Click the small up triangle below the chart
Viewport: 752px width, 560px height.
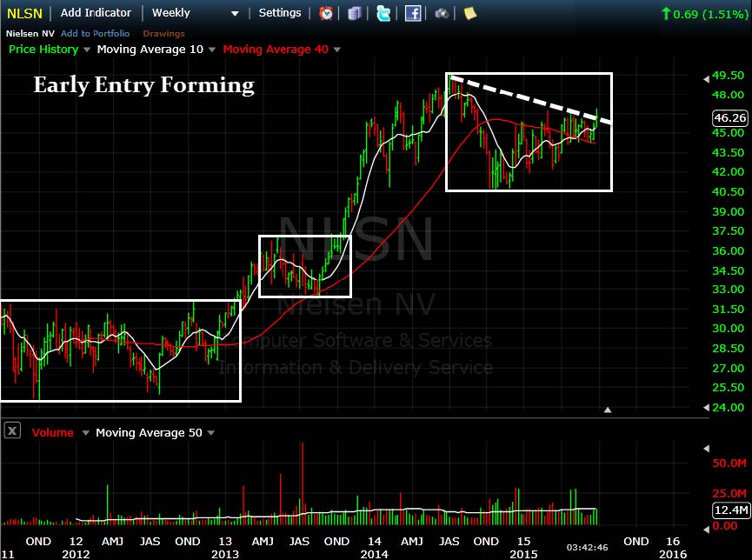coord(608,410)
